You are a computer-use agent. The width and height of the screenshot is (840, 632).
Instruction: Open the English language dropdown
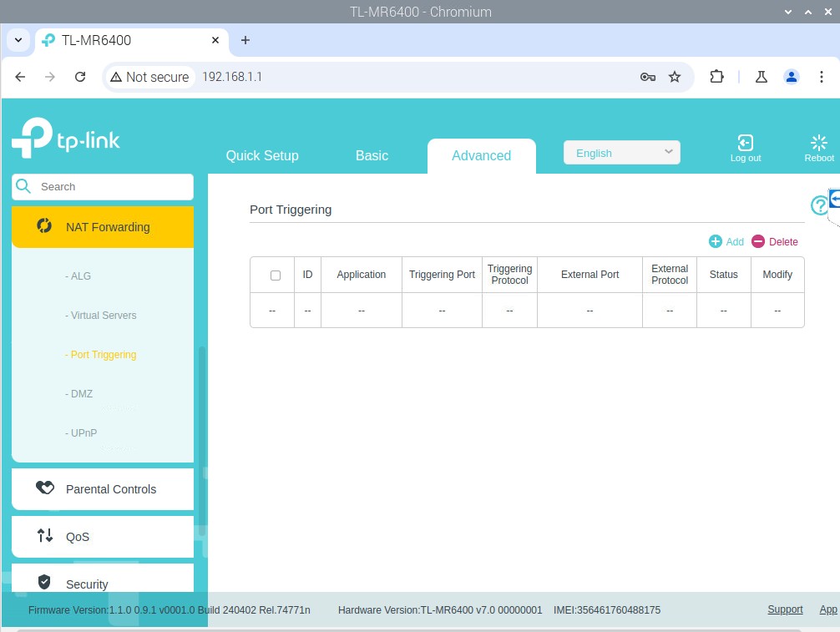pos(622,153)
